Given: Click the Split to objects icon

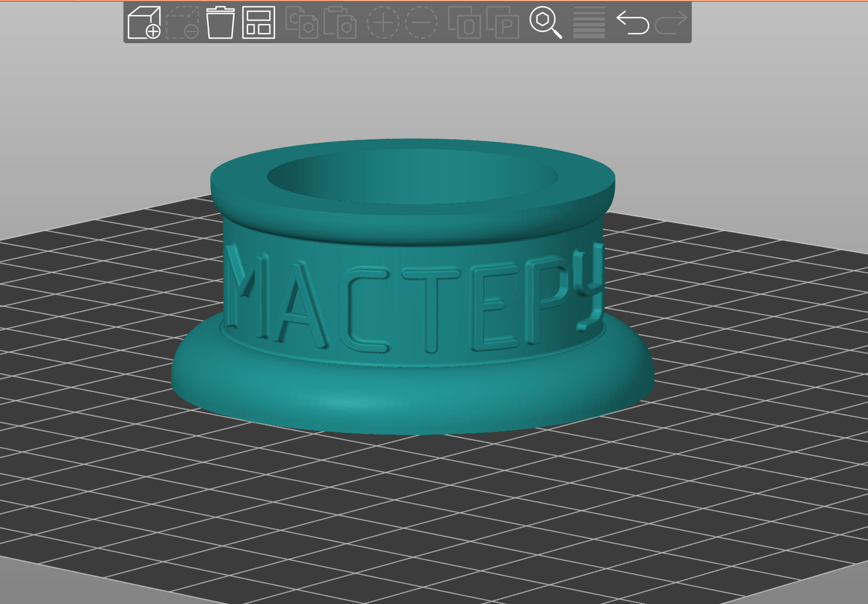Looking at the screenshot, I should [x=464, y=22].
